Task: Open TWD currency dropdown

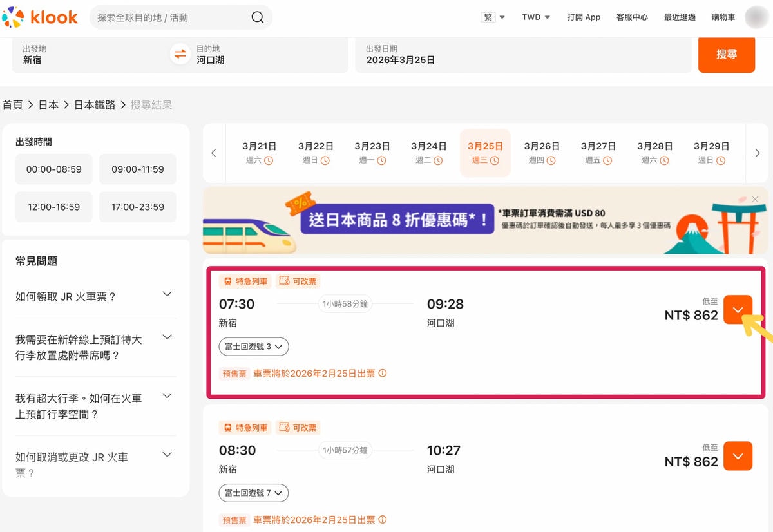Action: pos(536,17)
